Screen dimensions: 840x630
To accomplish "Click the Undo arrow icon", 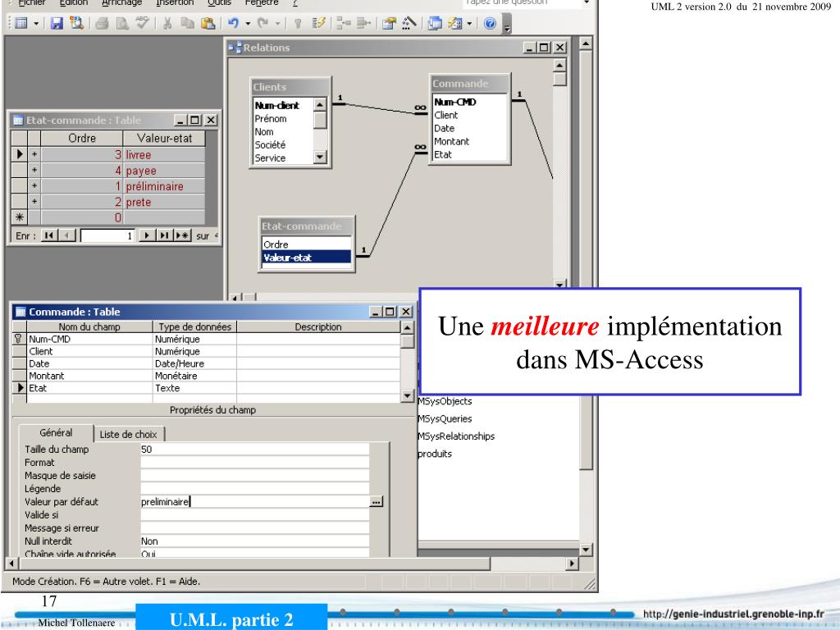I will [x=233, y=24].
